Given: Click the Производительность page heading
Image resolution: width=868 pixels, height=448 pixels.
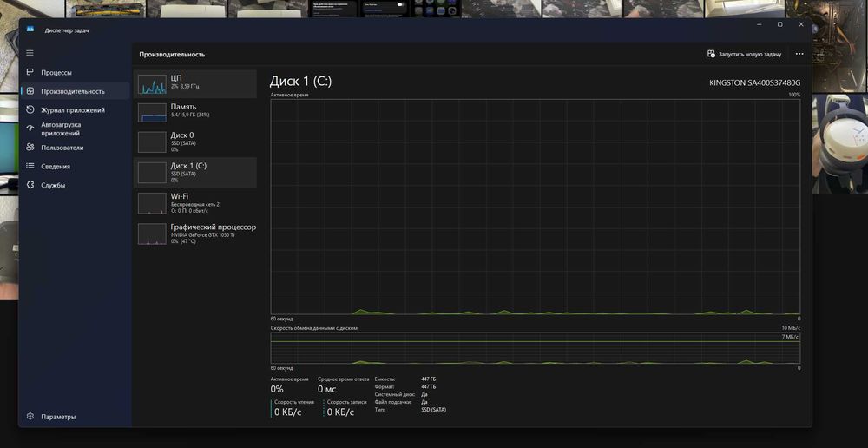Looking at the screenshot, I should [172, 55].
